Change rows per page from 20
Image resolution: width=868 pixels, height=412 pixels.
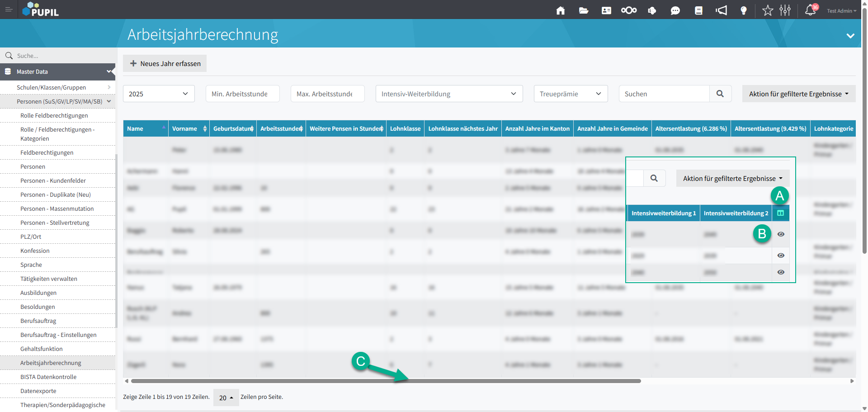click(226, 398)
